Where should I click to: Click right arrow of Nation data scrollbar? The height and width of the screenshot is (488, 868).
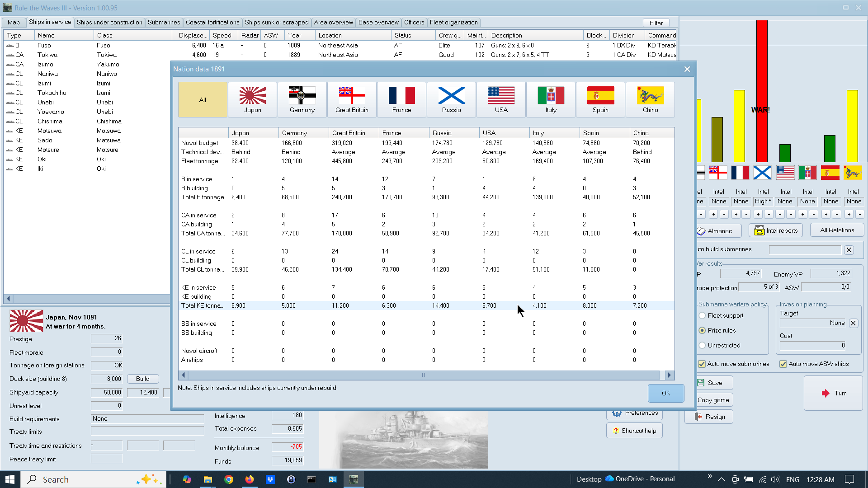pos(670,375)
